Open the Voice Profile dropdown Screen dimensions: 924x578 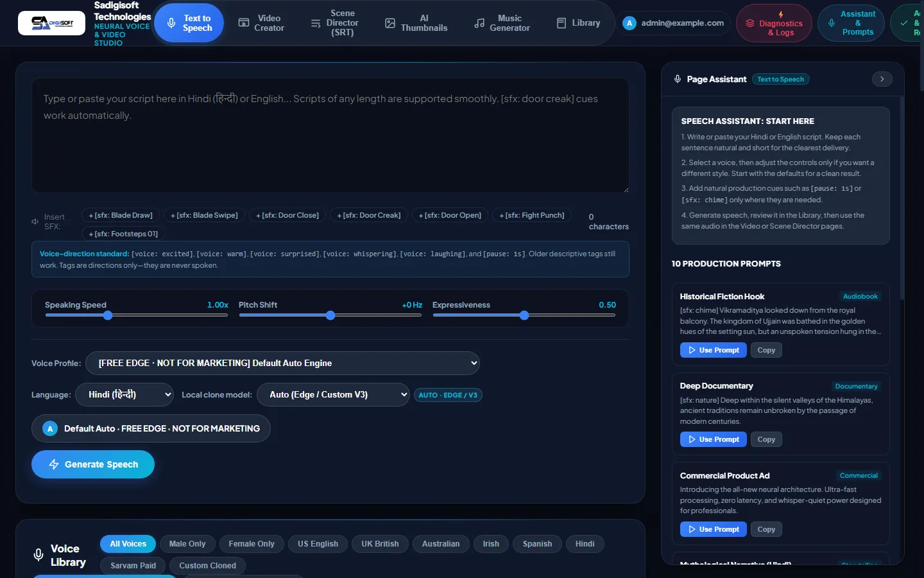282,363
